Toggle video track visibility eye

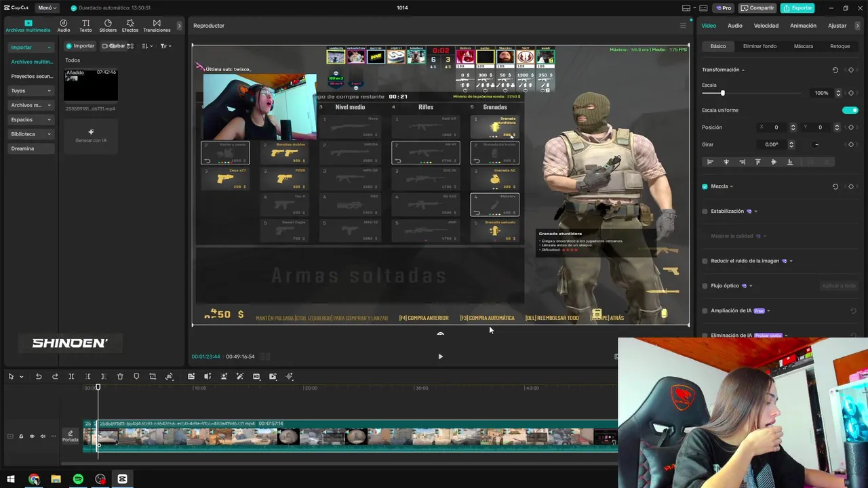(x=32, y=436)
